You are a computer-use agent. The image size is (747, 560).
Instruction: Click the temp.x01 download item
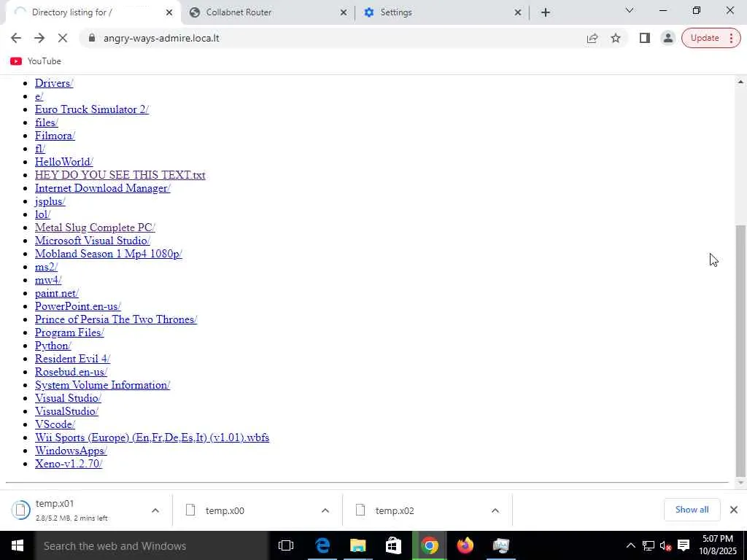pos(76,510)
